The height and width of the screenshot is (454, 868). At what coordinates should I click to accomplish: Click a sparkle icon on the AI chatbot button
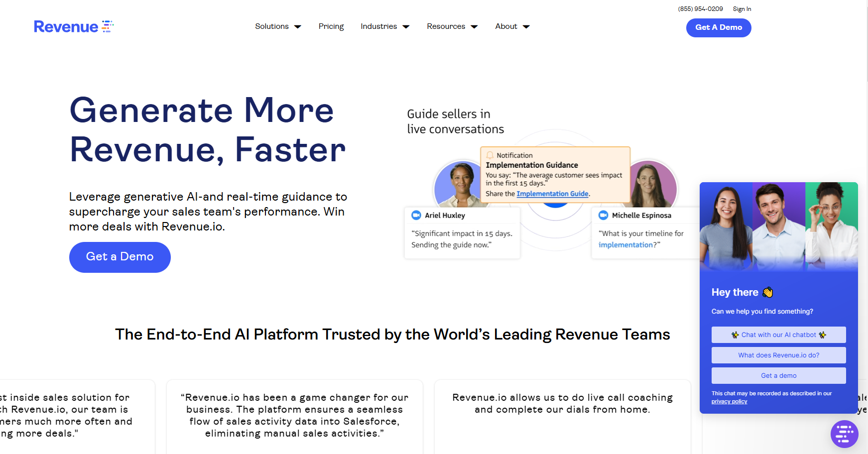736,335
